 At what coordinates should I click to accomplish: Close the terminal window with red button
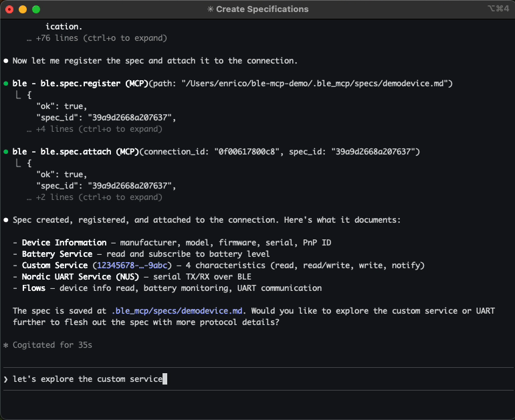9,9
